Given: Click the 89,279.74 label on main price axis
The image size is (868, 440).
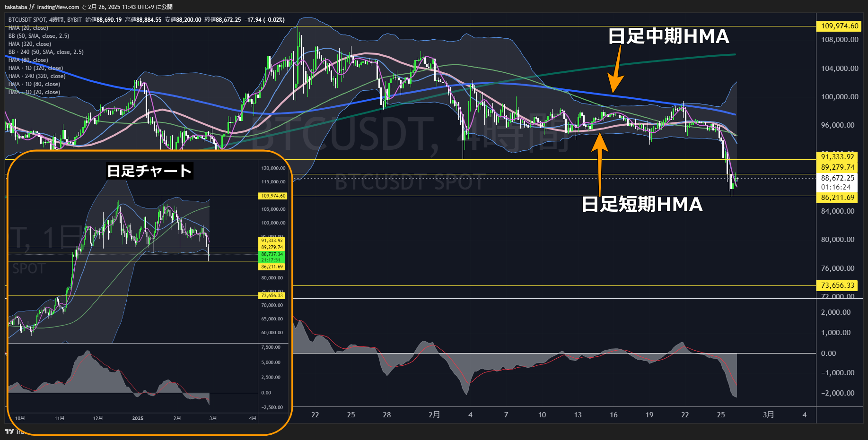Looking at the screenshot, I should click(837, 167).
